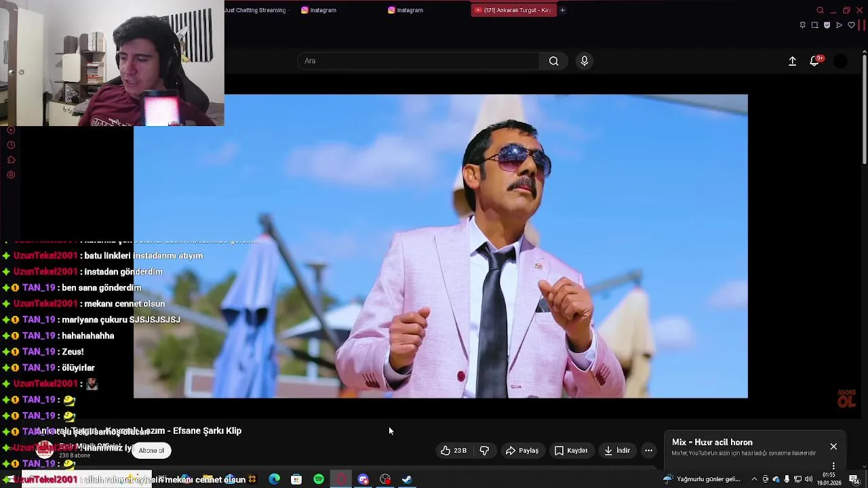
Task: Click the video player area
Action: click(441, 246)
